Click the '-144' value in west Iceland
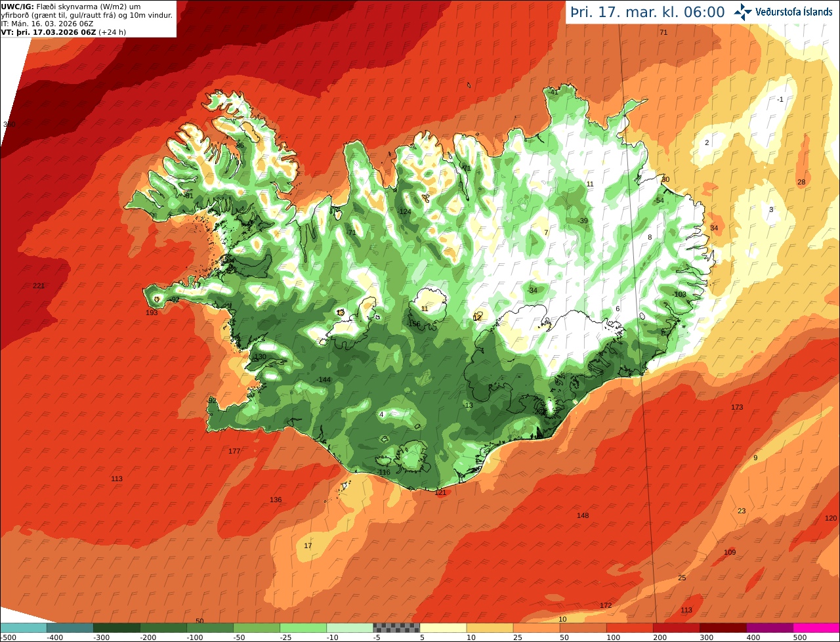This screenshot has width=840, height=642. coord(324,380)
